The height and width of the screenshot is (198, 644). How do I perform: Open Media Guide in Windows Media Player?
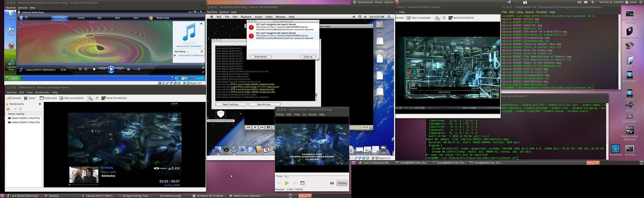pos(163,18)
